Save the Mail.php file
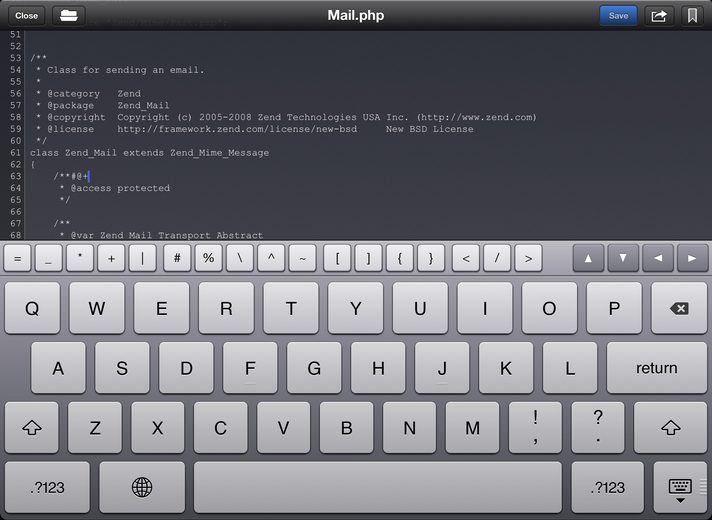The height and width of the screenshot is (520, 712). click(618, 15)
